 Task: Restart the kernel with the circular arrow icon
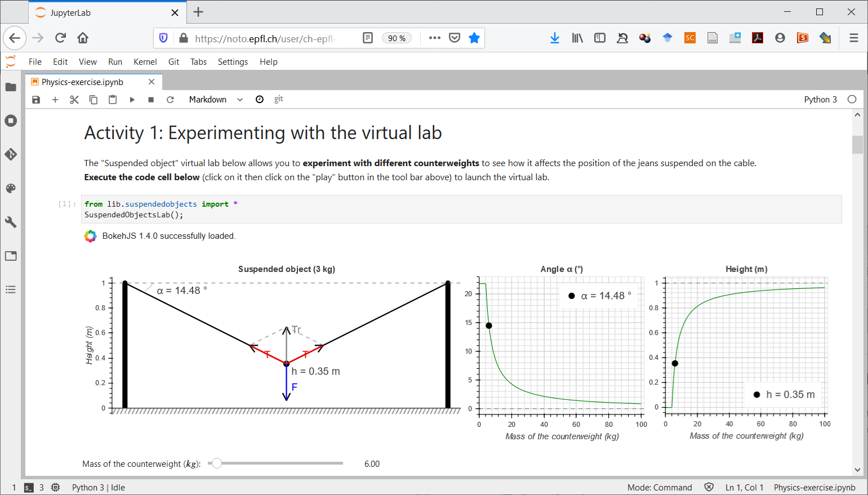pos(170,100)
